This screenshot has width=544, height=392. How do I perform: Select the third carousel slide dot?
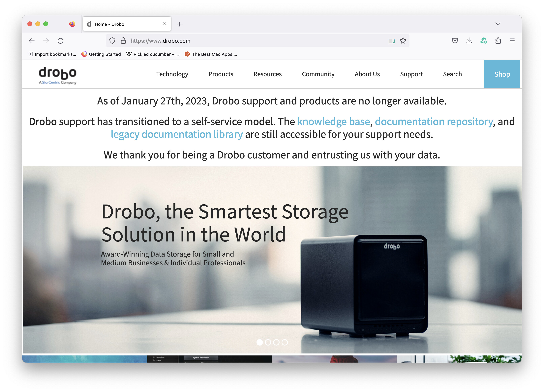pyautogui.click(x=276, y=342)
